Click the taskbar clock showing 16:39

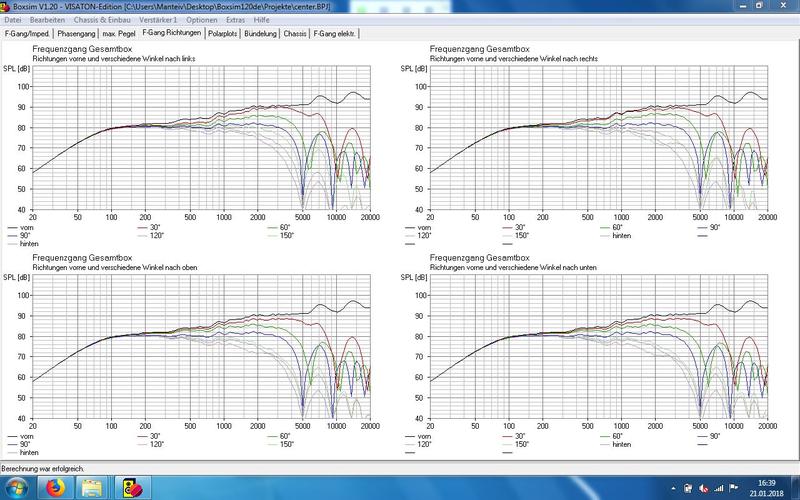[x=766, y=487]
